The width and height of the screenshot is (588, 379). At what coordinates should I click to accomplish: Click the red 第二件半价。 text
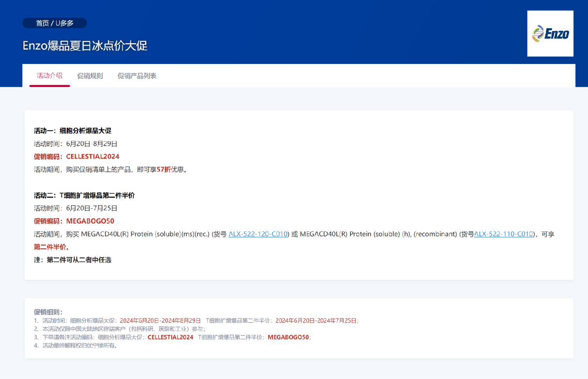tap(51, 247)
